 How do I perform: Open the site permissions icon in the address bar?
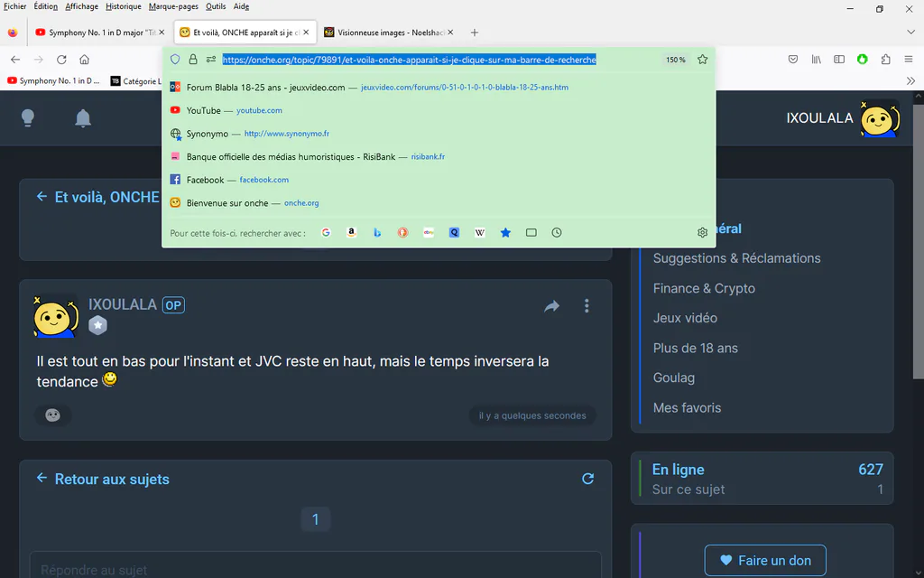211,60
